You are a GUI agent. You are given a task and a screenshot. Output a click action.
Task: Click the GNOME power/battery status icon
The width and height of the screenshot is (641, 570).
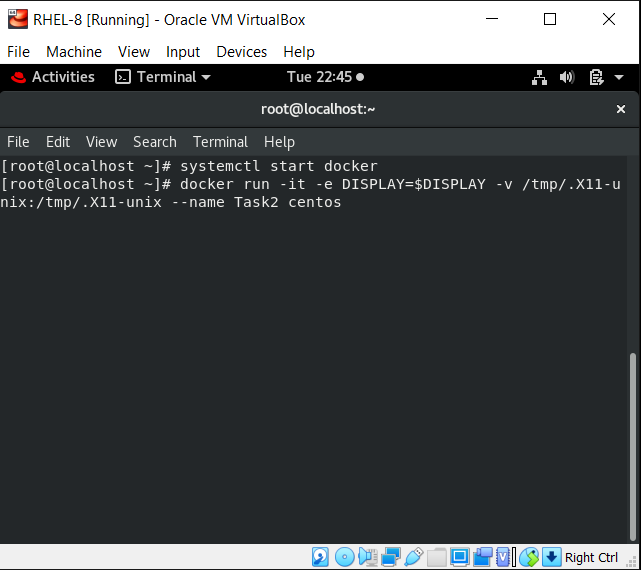pyautogui.click(x=596, y=77)
